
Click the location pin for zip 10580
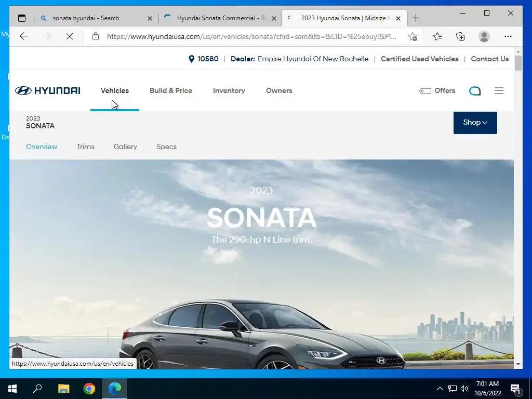pyautogui.click(x=191, y=59)
